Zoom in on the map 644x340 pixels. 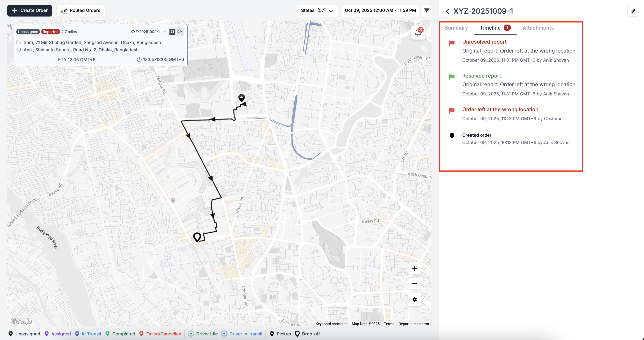tap(415, 268)
